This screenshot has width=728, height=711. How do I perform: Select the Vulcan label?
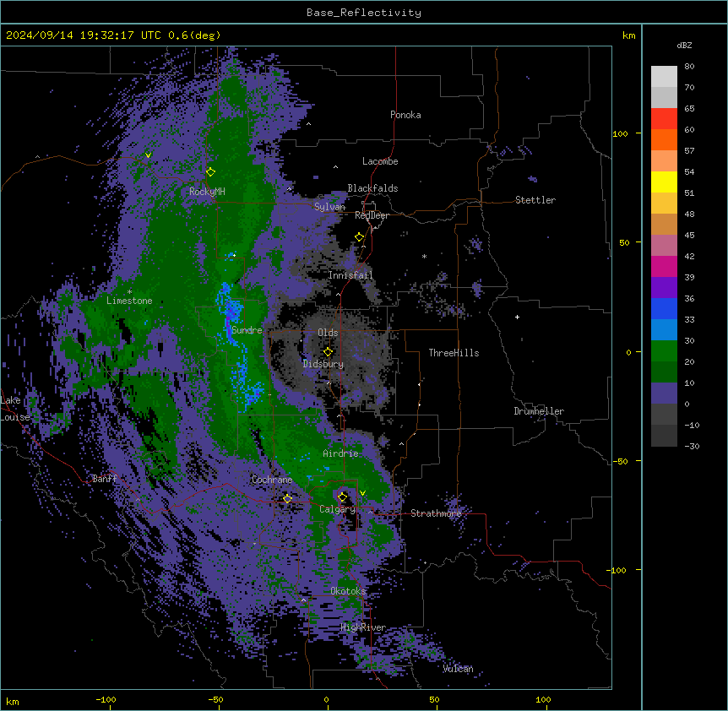[x=458, y=669]
